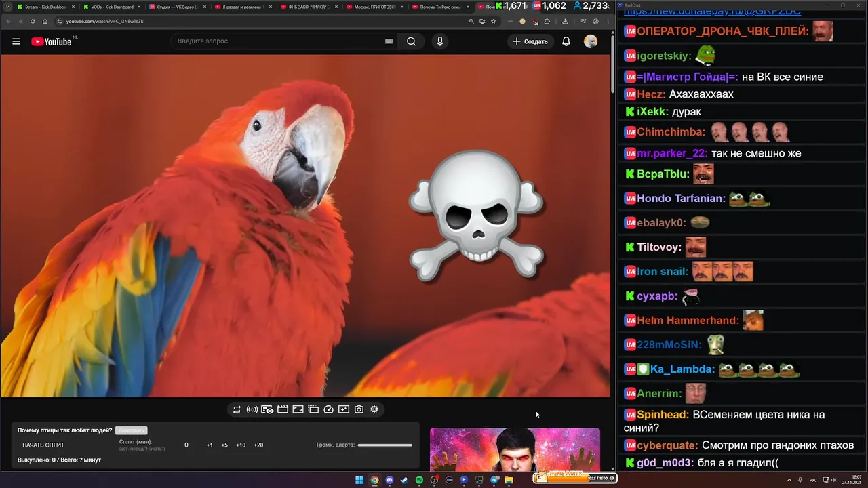Open File Explorer from the taskbar

[509, 480]
